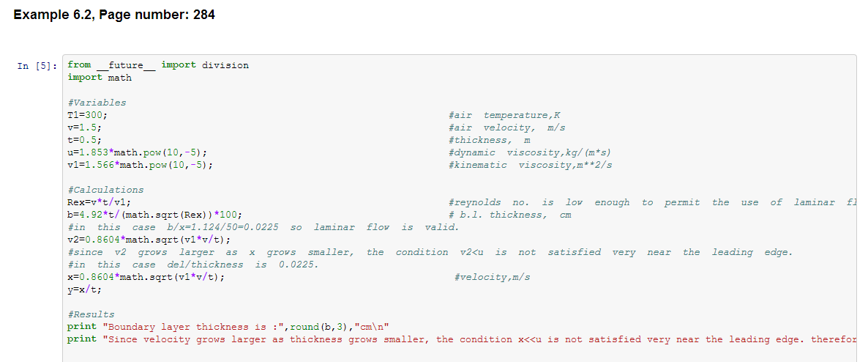
Task: Click the "t=0.5;" assignment line
Action: click(x=84, y=140)
